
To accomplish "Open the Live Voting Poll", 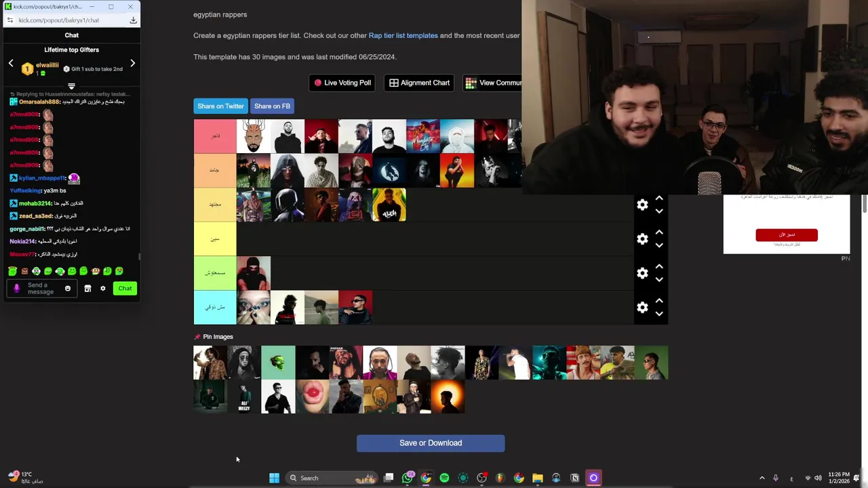I will (x=342, y=83).
